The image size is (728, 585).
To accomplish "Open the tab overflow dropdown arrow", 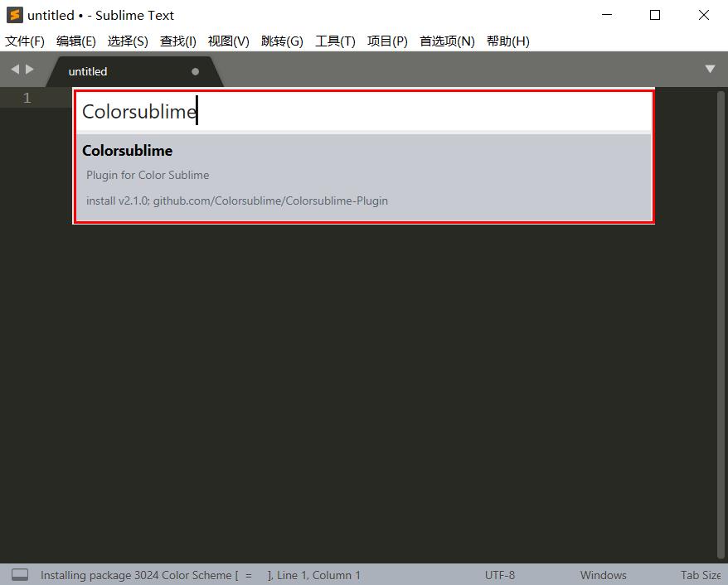I will [x=709, y=70].
